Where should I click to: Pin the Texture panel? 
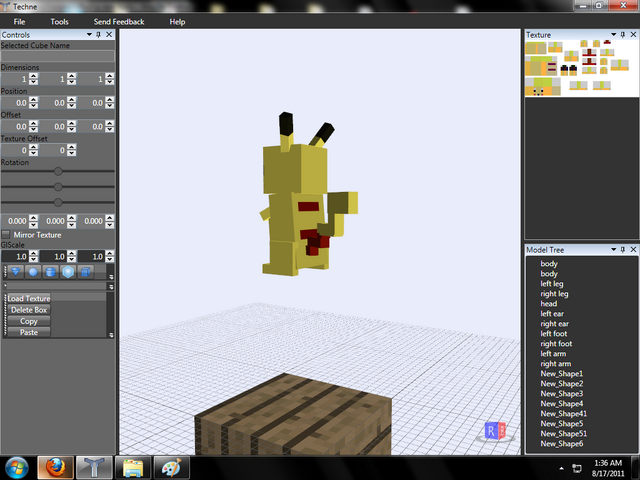[623, 35]
